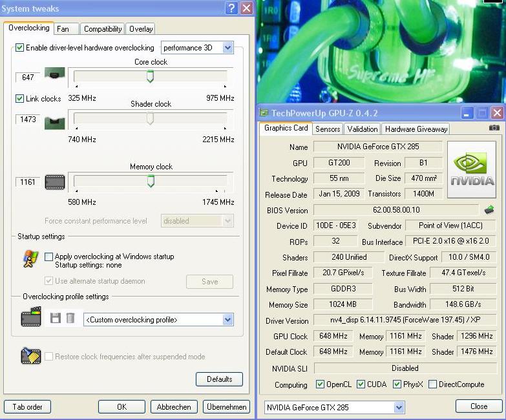This screenshot has height=420, width=506.
Task: Click the BIOS Version field 62.00.58.00.10
Action: point(396,210)
